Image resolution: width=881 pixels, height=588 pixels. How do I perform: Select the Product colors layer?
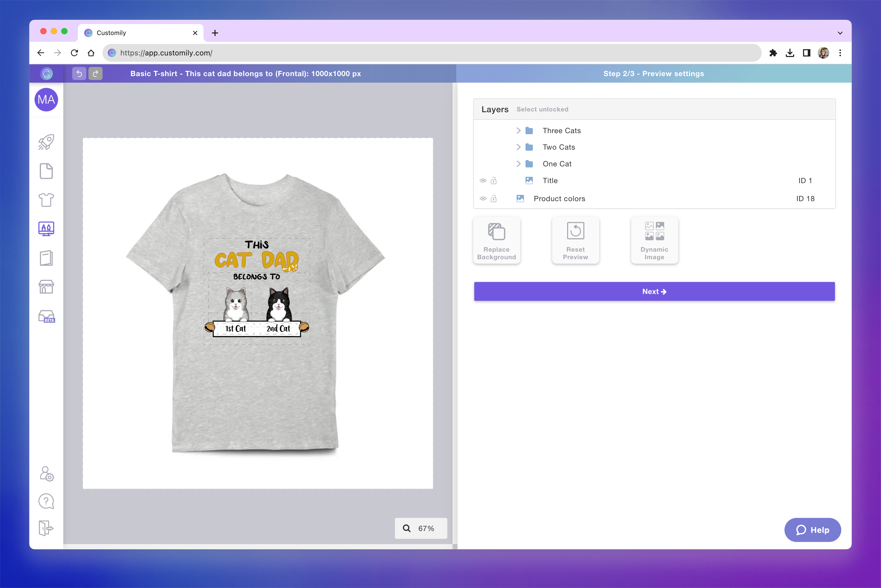click(x=559, y=199)
